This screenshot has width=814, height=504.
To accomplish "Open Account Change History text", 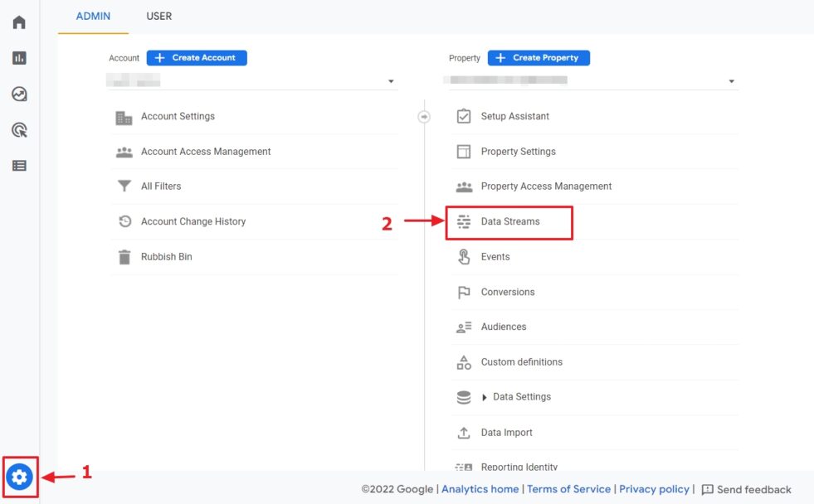I will point(193,221).
